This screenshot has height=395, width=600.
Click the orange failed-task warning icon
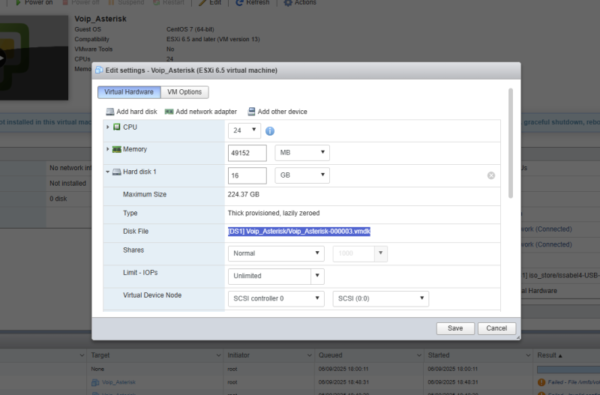coord(541,382)
